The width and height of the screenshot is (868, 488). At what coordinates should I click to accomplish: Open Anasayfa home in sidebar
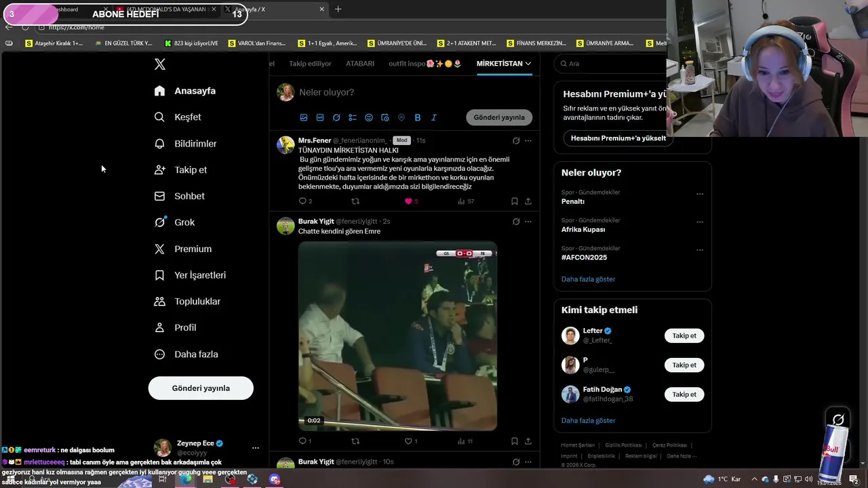[185, 91]
